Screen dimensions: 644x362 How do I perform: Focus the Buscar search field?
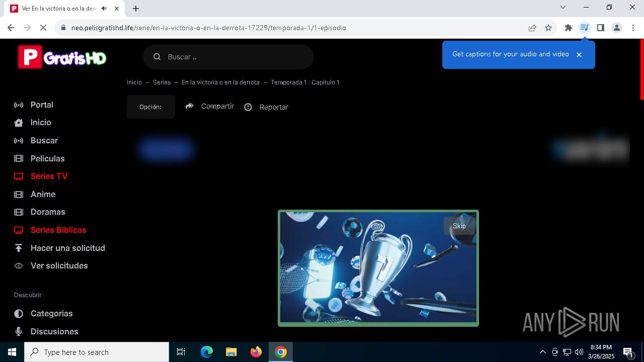[228, 57]
